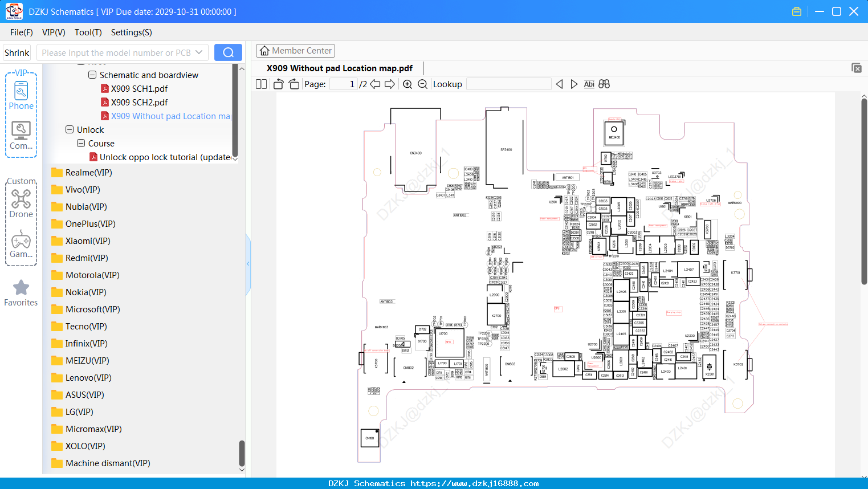
Task: Select X909 Without pad Location map file
Action: click(166, 116)
